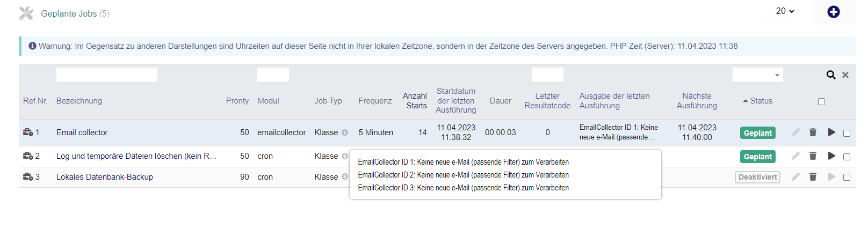Sort by Bezeichnung column header
868x251 pixels.
click(79, 101)
